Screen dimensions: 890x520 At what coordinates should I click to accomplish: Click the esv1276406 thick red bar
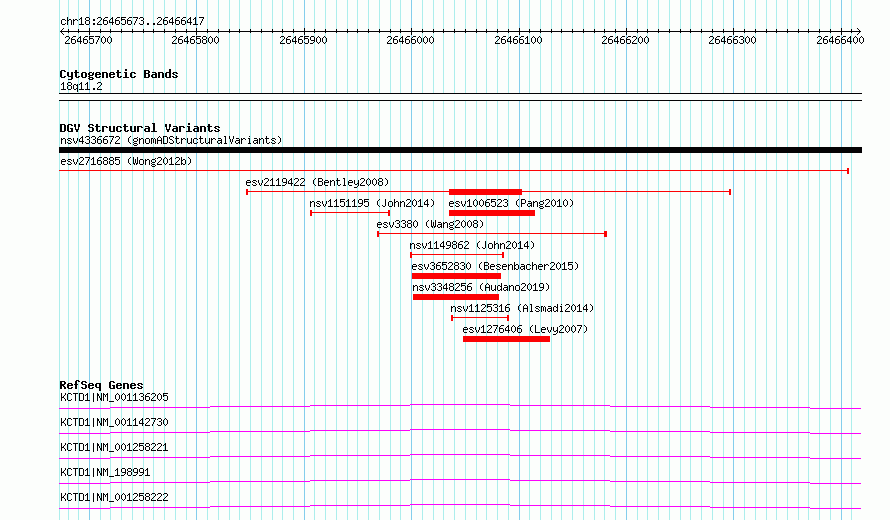(506, 339)
